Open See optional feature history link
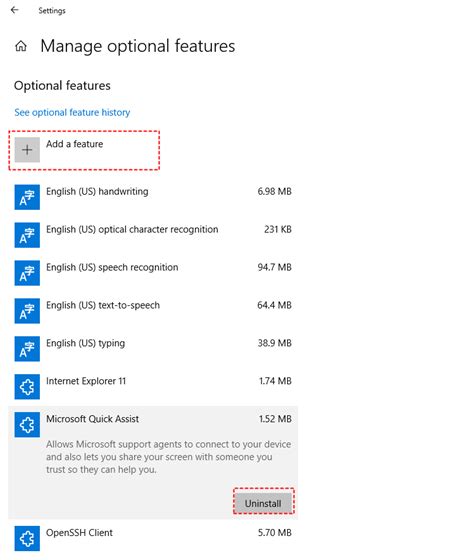Image resolution: width=474 pixels, height=560 pixels. pyautogui.click(x=72, y=112)
